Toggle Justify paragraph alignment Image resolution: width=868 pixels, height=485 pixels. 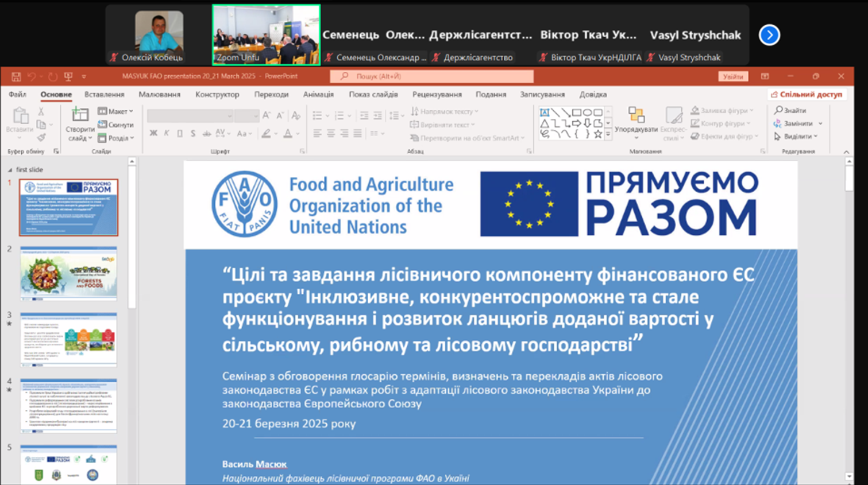[357, 134]
